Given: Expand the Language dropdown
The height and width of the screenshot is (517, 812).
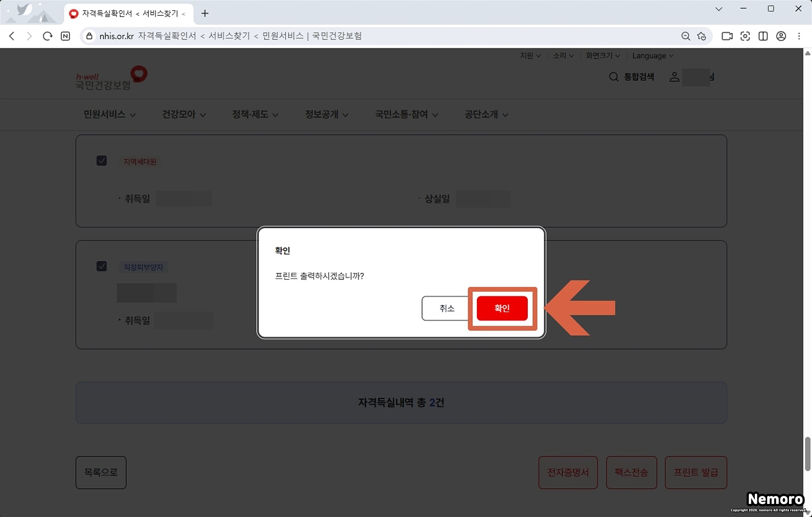Looking at the screenshot, I should coord(652,56).
